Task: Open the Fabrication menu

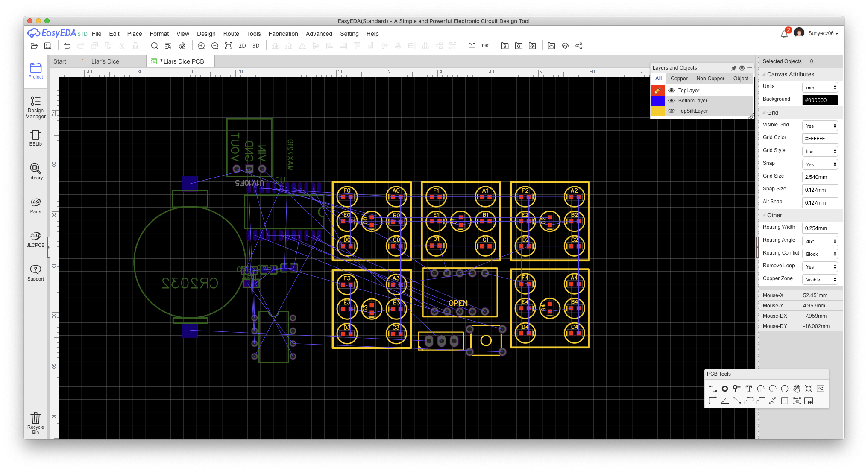Action: click(x=283, y=34)
